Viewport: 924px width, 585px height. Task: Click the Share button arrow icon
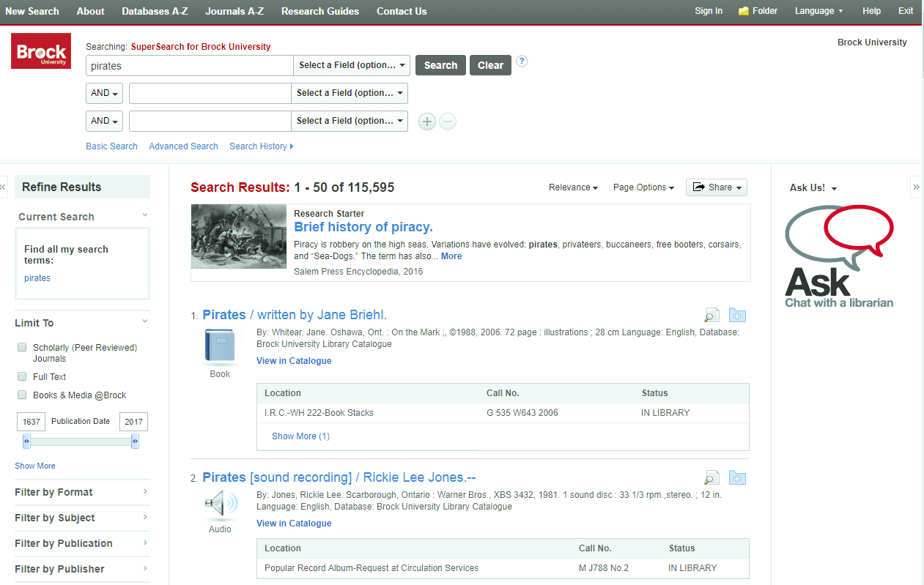[x=698, y=187]
